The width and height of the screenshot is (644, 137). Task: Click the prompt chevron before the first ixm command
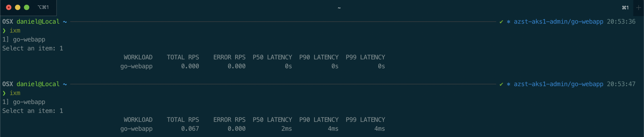click(x=4, y=31)
